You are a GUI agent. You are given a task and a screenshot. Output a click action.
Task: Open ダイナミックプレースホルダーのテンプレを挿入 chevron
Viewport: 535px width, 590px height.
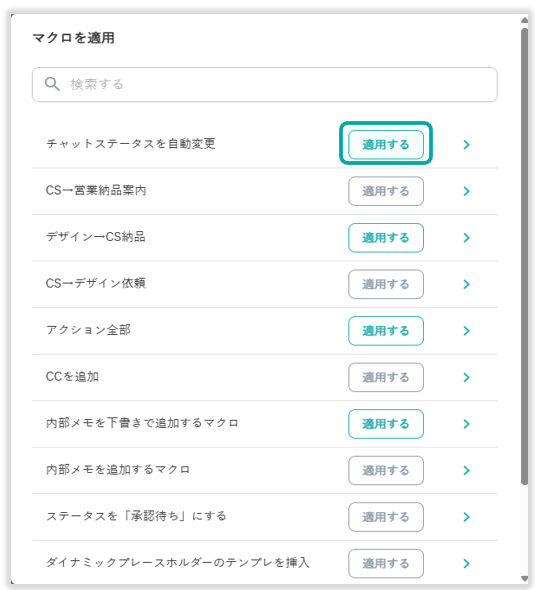pos(467,563)
